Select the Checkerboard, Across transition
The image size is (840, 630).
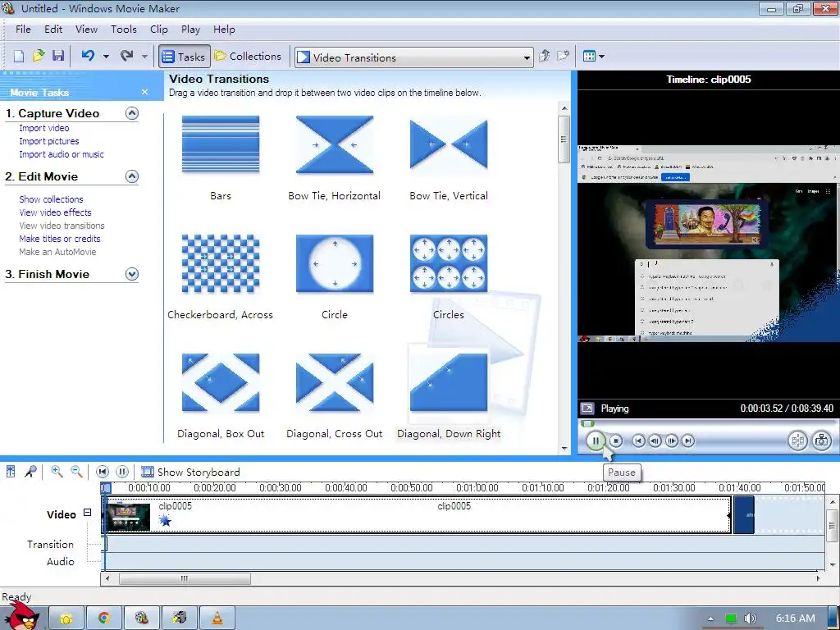pyautogui.click(x=221, y=263)
